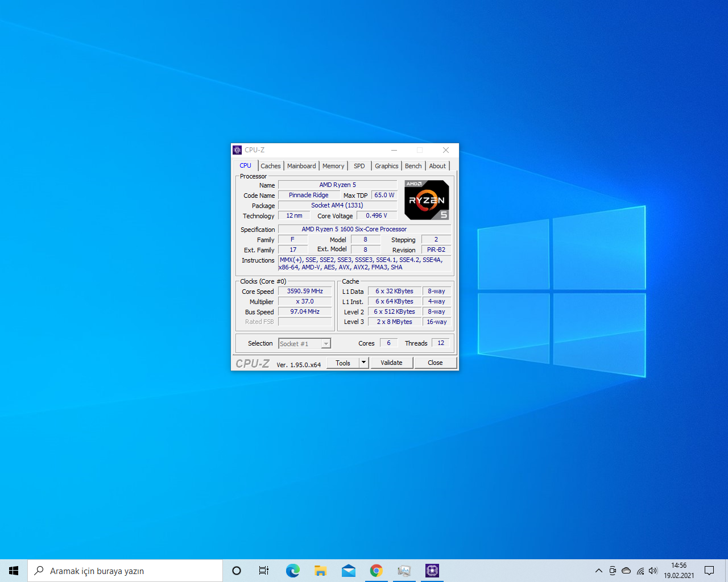Show hidden system tray icons
This screenshot has height=582, width=728.
(x=598, y=571)
